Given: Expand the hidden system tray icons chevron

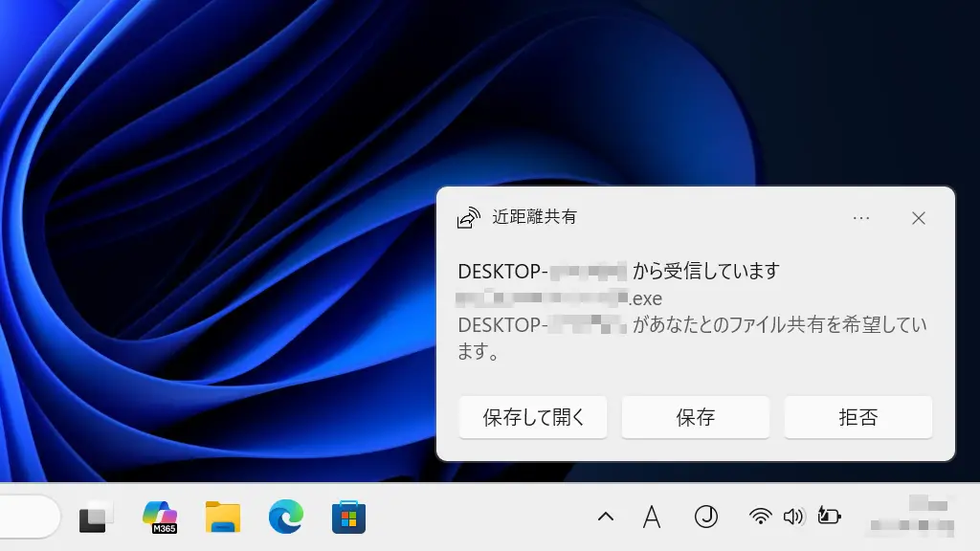Looking at the screenshot, I should (605, 518).
